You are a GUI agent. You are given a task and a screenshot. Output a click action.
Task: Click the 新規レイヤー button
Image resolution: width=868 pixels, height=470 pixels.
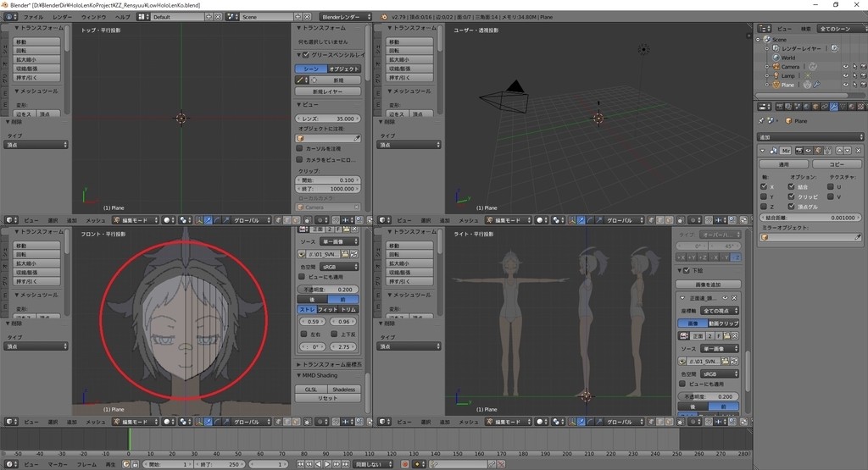[x=328, y=91]
